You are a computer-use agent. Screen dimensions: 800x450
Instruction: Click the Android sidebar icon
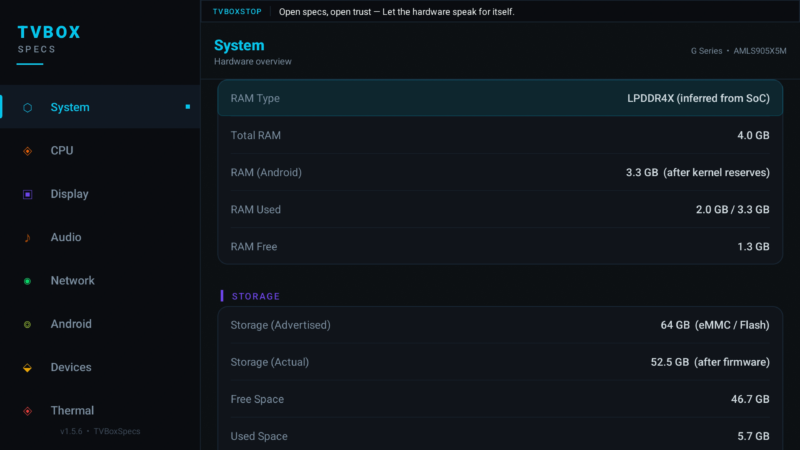28,324
